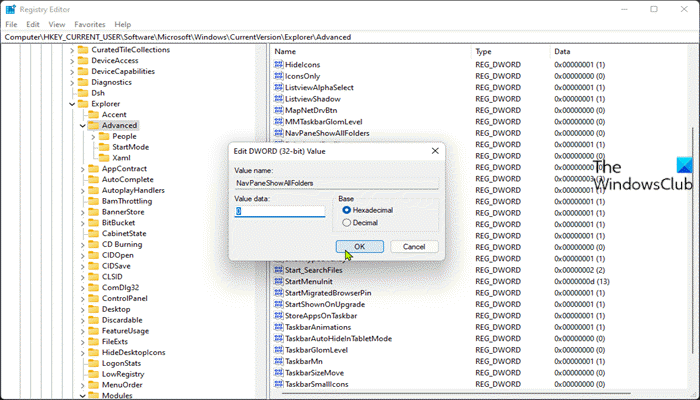Click the 0x0000000d (13) data value

582,282
